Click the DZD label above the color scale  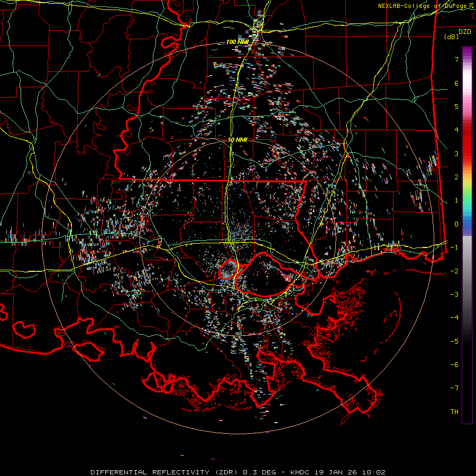(465, 32)
